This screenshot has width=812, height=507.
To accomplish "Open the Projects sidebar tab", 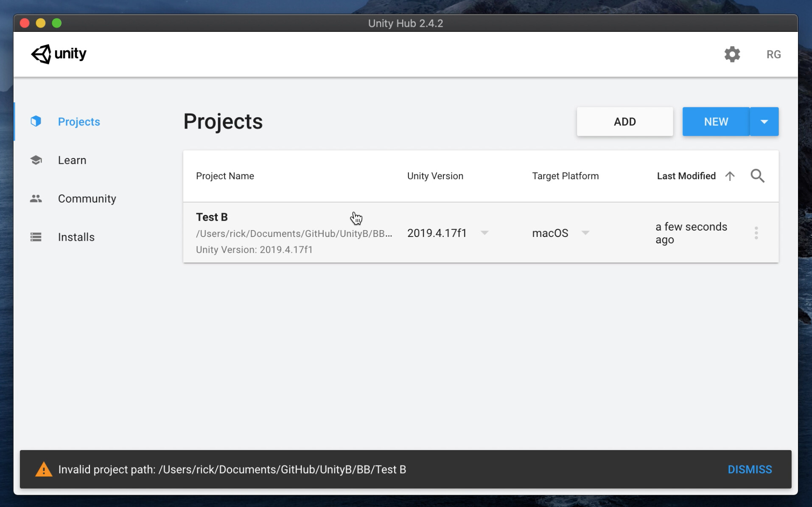I will click(79, 121).
